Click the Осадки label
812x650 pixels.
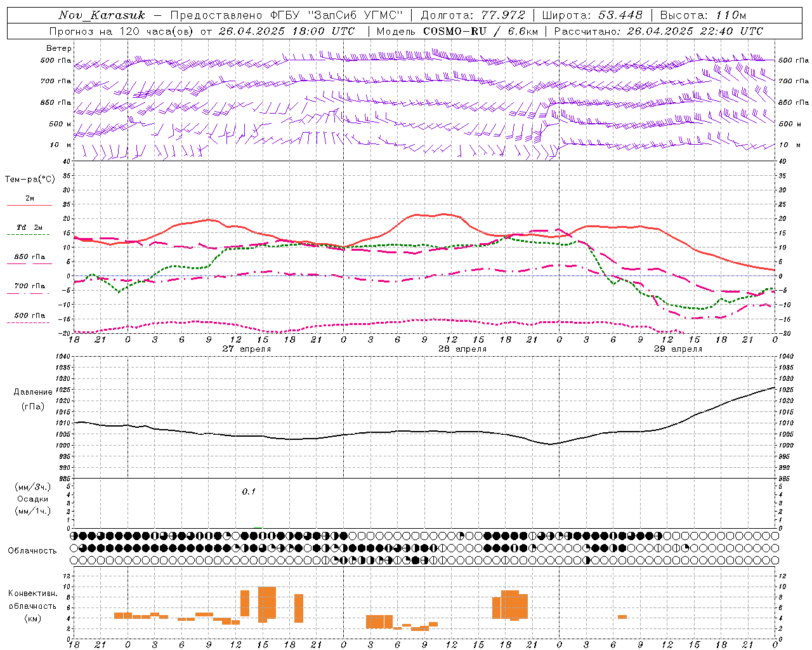click(33, 499)
